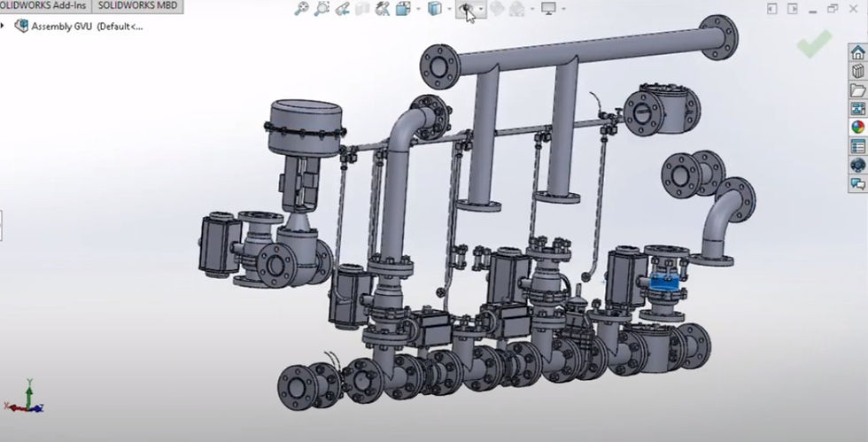Image resolution: width=868 pixels, height=442 pixels.
Task: Click the View Settings monitor icon
Action: click(x=548, y=8)
